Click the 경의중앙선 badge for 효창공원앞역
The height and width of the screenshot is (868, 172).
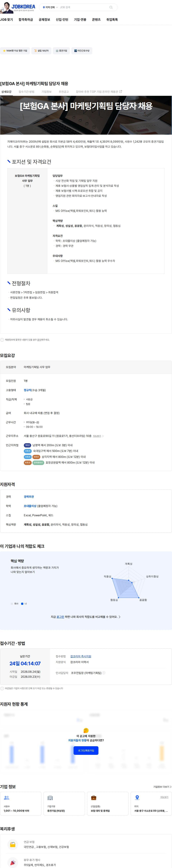coord(38,463)
